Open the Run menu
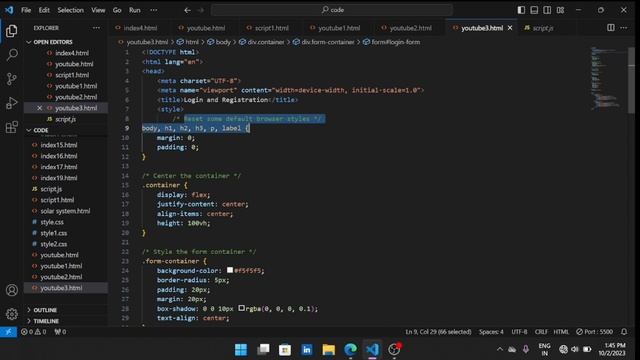The image size is (640, 360). [x=135, y=10]
